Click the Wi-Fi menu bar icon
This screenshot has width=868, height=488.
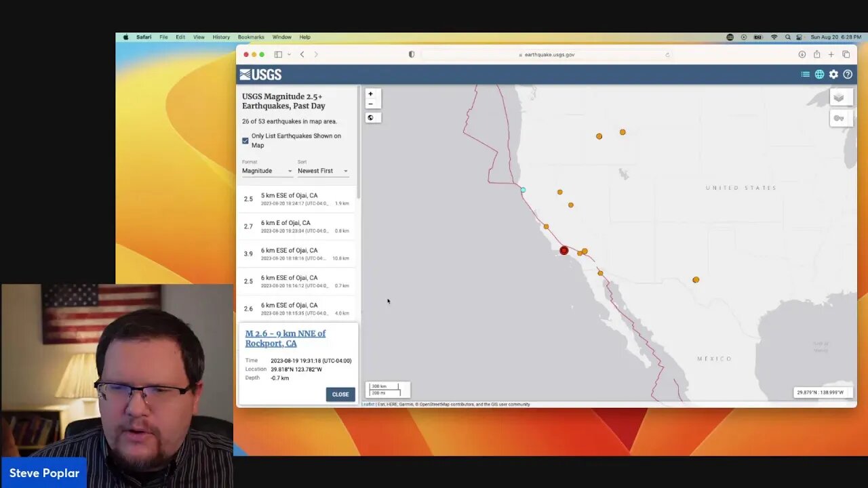tap(774, 37)
